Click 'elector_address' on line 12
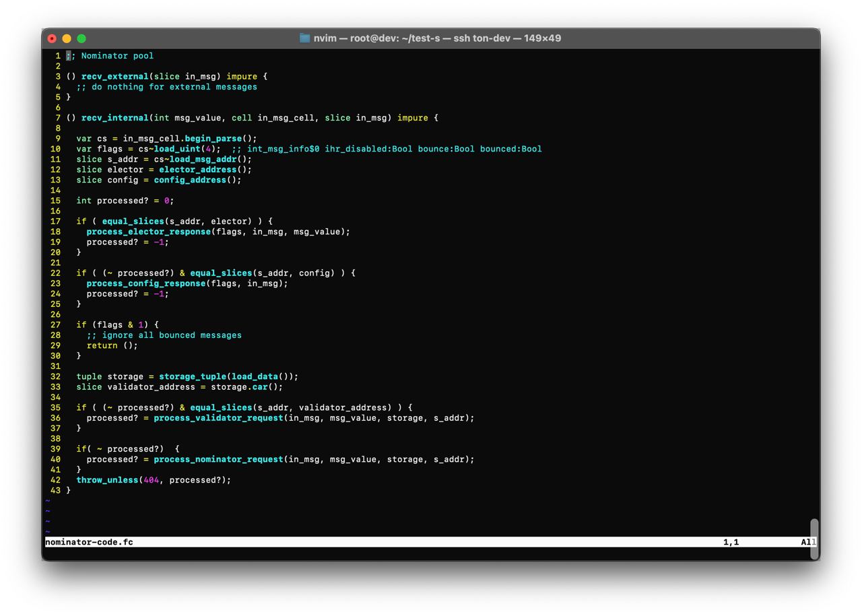The image size is (862, 616). click(198, 170)
